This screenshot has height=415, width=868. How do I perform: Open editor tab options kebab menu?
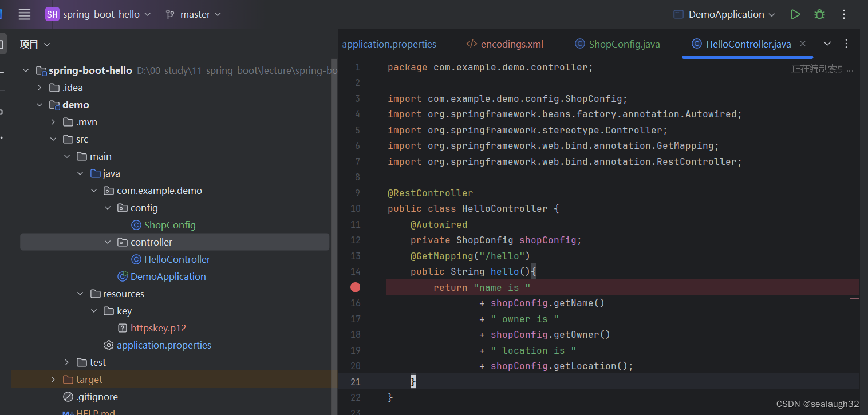(846, 44)
